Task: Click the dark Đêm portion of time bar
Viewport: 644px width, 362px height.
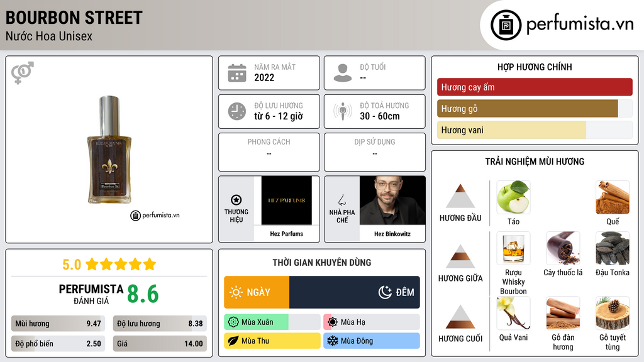Action: [x=355, y=292]
